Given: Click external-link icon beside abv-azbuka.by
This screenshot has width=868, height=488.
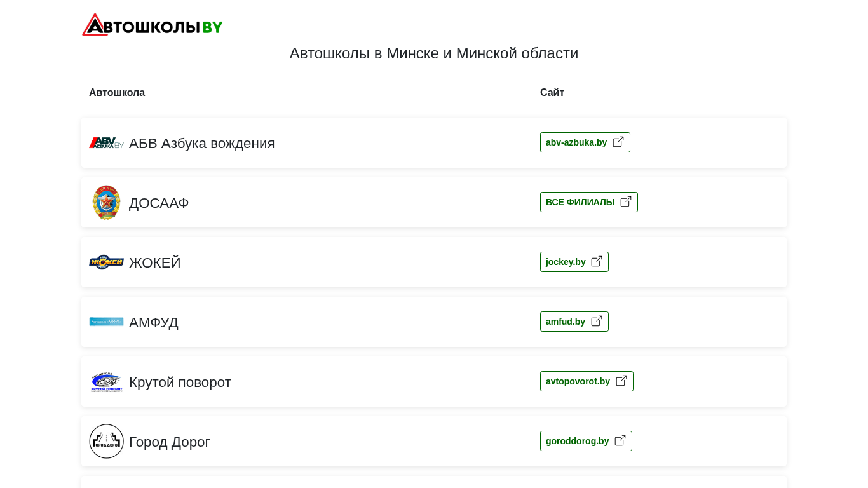Looking at the screenshot, I should [618, 142].
